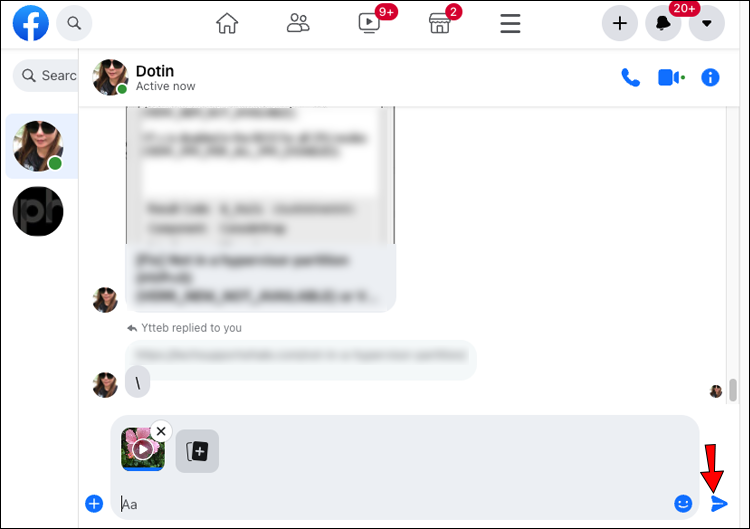This screenshot has width=750, height=529.
Task: Expand the account dropdown arrow
Action: tap(706, 23)
